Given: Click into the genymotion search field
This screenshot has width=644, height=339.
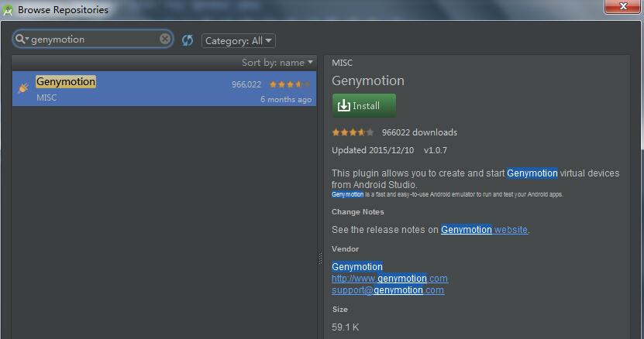Looking at the screenshot, I should 94,39.
